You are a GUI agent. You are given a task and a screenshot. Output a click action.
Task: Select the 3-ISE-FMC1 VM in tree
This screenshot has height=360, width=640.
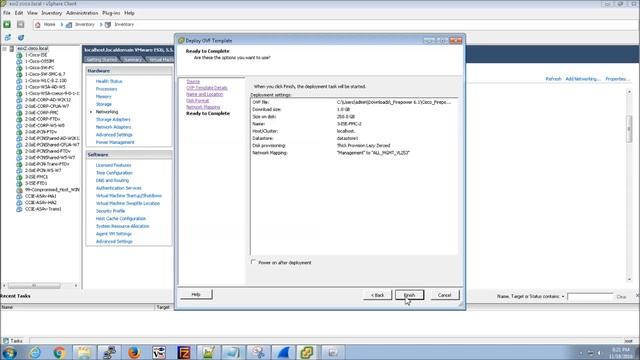point(36,177)
